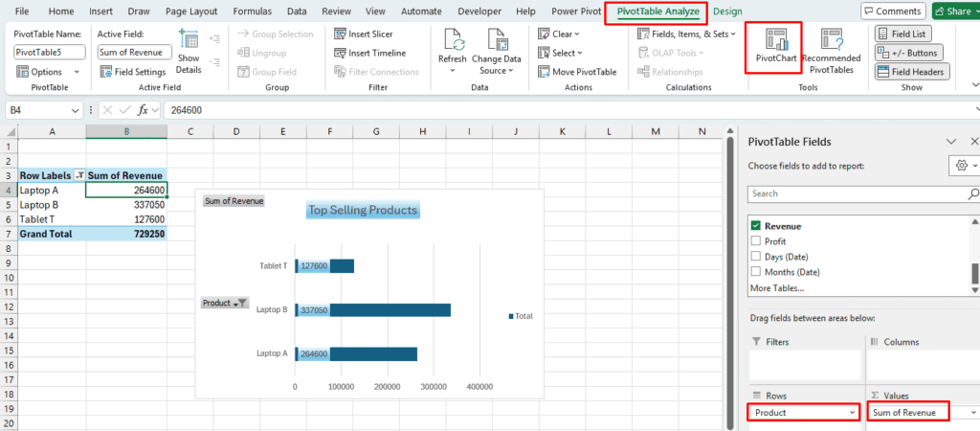Image resolution: width=980 pixels, height=431 pixels.
Task: Select column header C
Action: 190,131
